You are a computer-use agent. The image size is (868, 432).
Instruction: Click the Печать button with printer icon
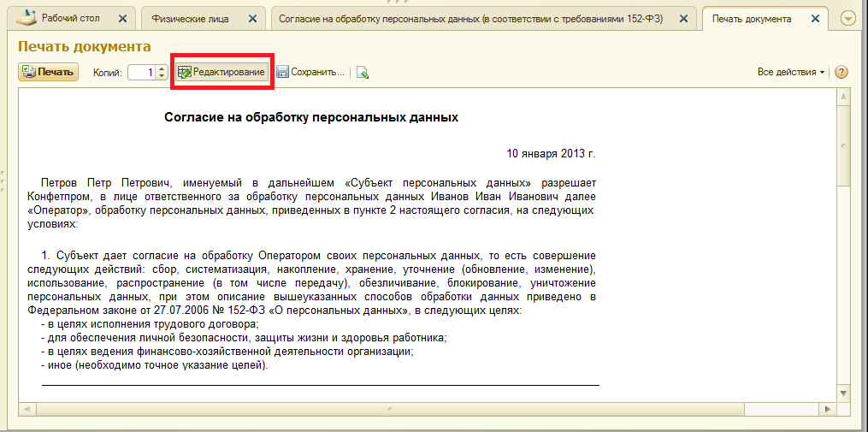pyautogui.click(x=48, y=73)
